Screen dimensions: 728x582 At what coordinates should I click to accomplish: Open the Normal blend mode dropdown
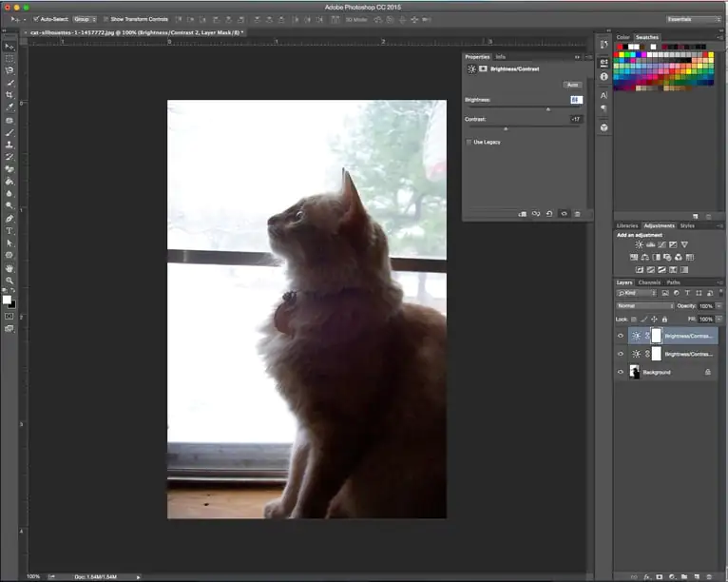point(645,306)
